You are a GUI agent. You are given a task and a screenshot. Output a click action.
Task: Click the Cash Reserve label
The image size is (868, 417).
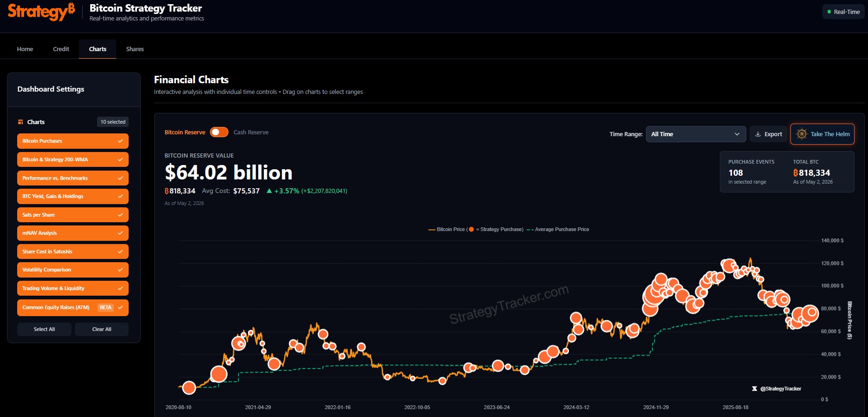251,132
